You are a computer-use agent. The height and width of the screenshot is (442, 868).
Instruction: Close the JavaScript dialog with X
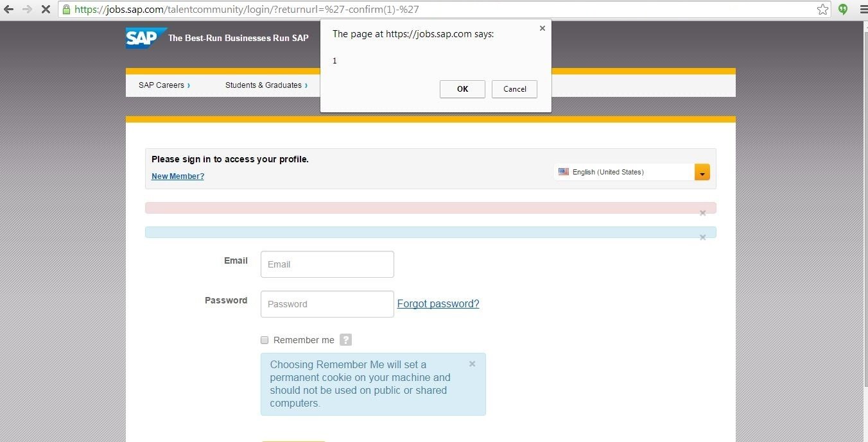tap(542, 28)
